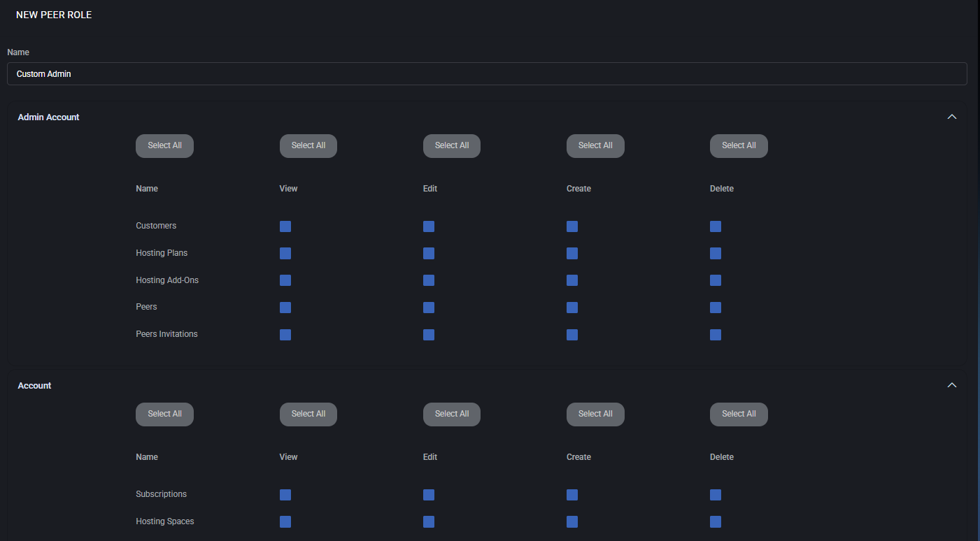
Task: Collapse the Admin Account section chevron
Action: pyautogui.click(x=951, y=117)
